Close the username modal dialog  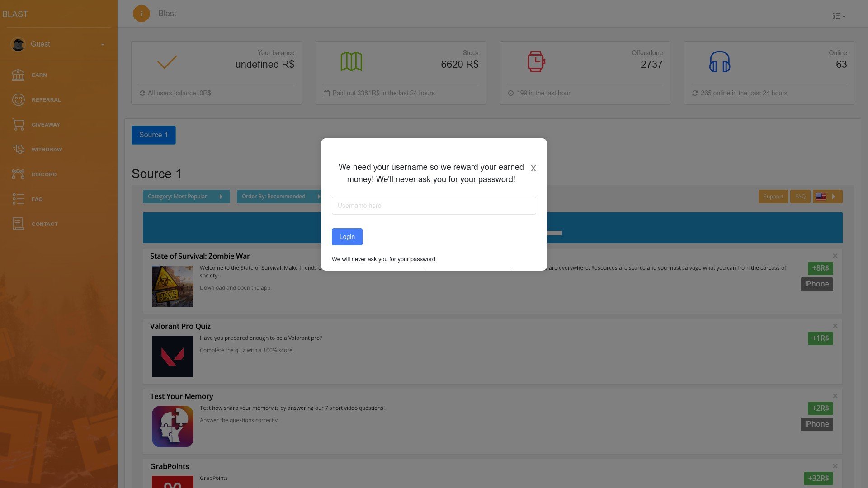coord(533,168)
